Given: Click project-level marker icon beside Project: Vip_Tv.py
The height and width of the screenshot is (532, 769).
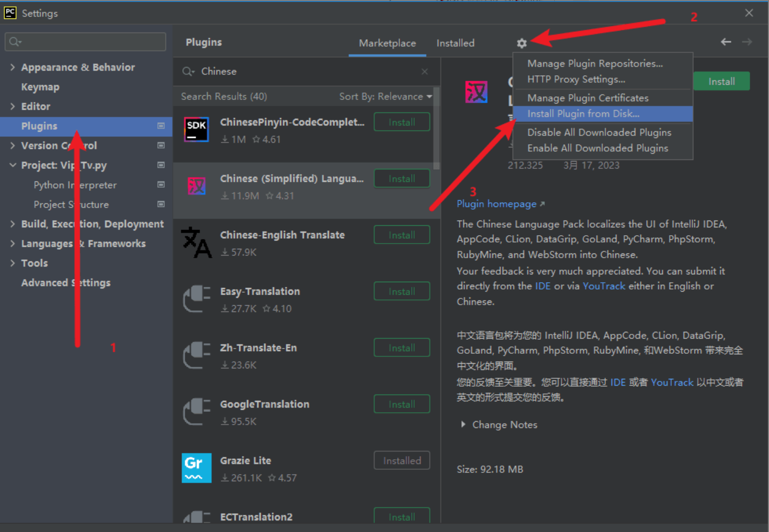Looking at the screenshot, I should point(161,165).
